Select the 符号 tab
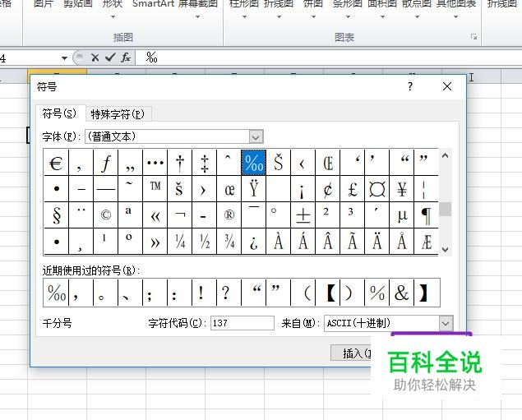This screenshot has height=420, width=522. 59,113
